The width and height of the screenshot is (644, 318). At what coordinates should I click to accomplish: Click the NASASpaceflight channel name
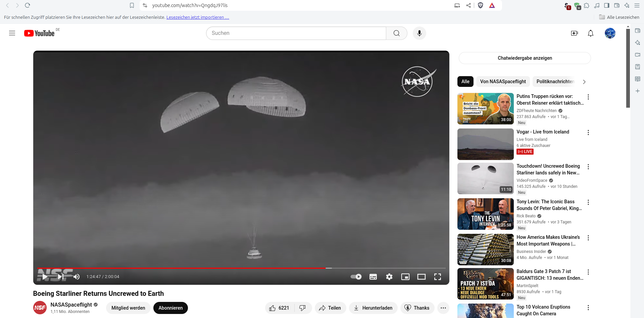71,305
